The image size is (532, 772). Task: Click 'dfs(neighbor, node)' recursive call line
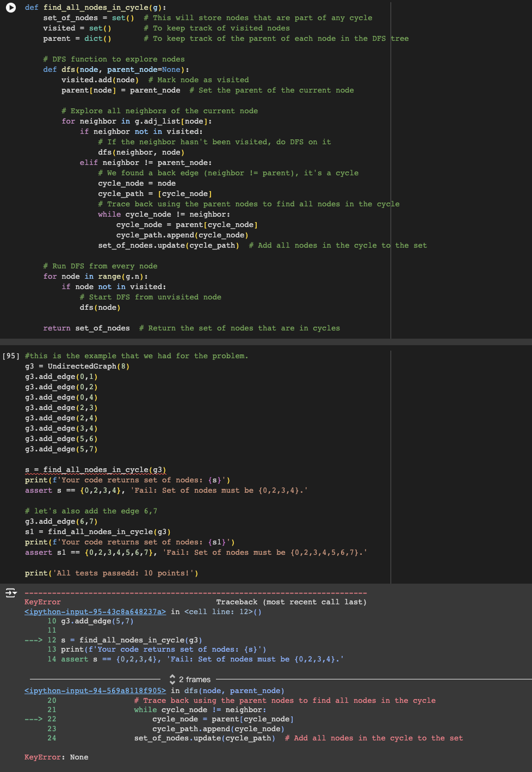click(x=141, y=152)
